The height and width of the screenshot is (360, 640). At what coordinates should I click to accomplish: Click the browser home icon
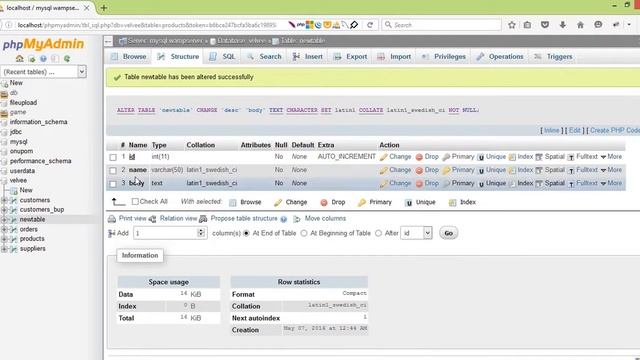tap(580, 25)
